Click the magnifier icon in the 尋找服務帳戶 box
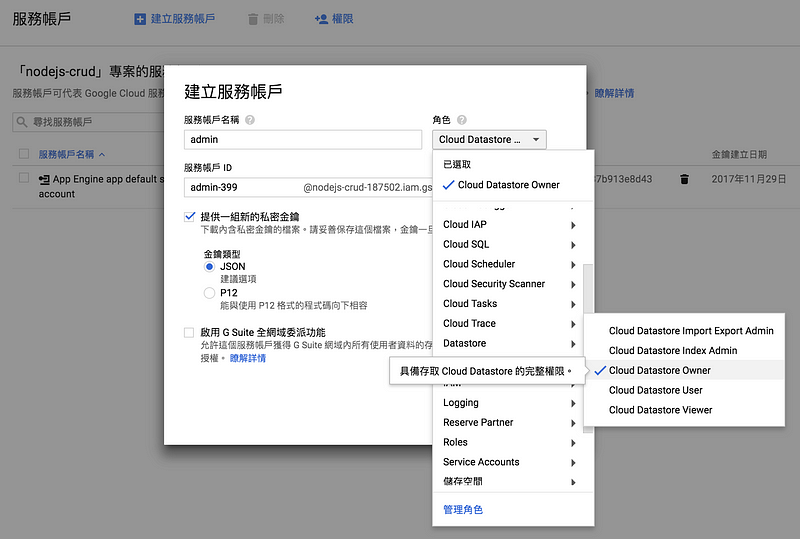The image size is (800, 539). pyautogui.click(x=21, y=122)
